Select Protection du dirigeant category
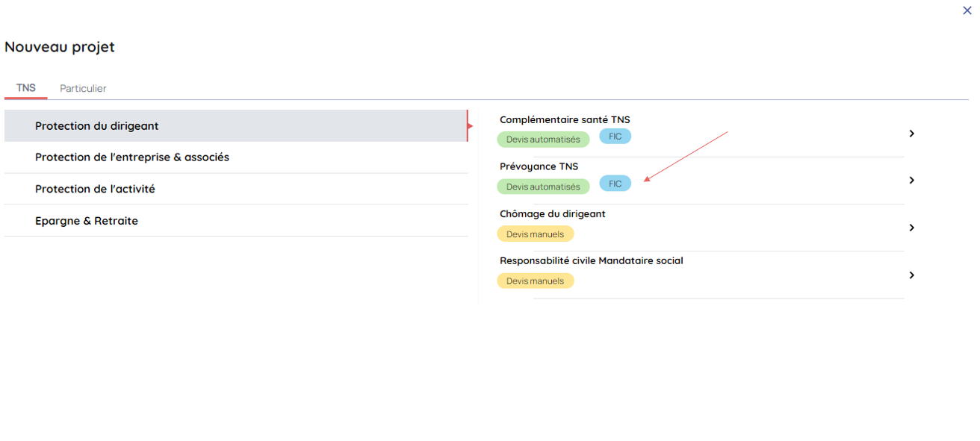The image size is (980, 441). click(x=97, y=126)
